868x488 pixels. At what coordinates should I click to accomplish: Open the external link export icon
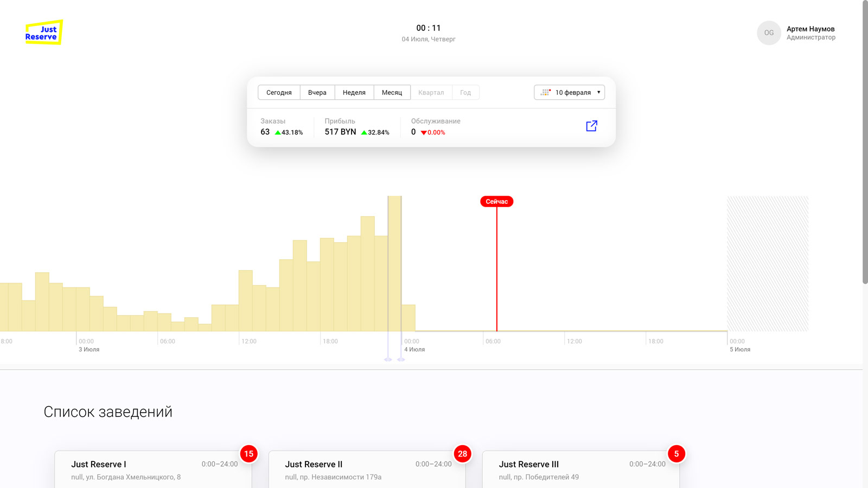[591, 126]
